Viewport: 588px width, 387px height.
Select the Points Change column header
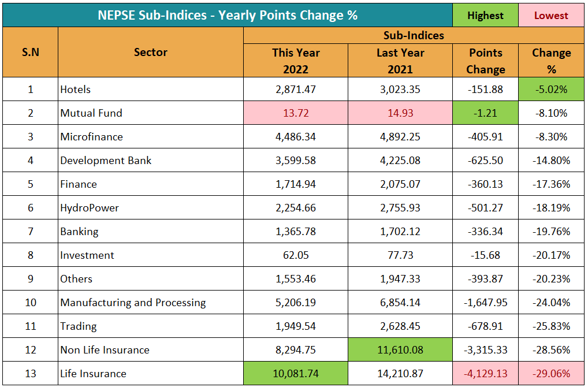click(485, 61)
